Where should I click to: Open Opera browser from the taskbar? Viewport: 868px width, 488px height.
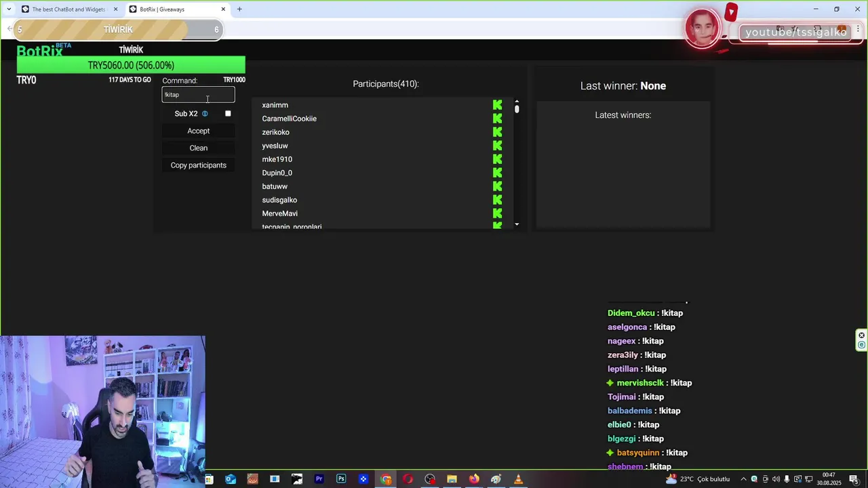point(408,479)
